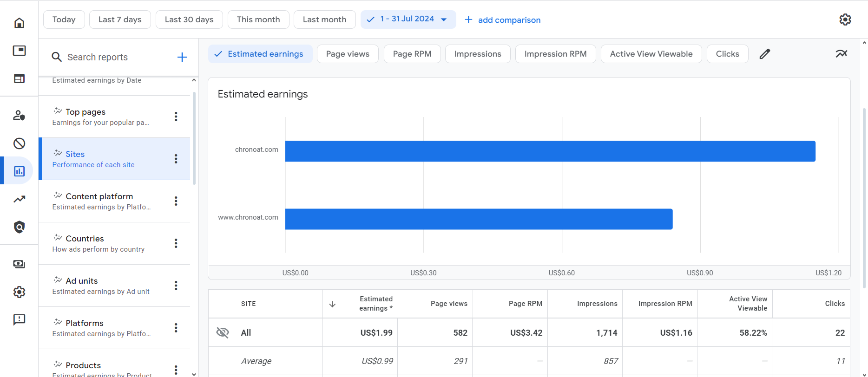The width and height of the screenshot is (868, 377).
Task: Sort by Estimated earnings descending arrow
Action: 332,304
